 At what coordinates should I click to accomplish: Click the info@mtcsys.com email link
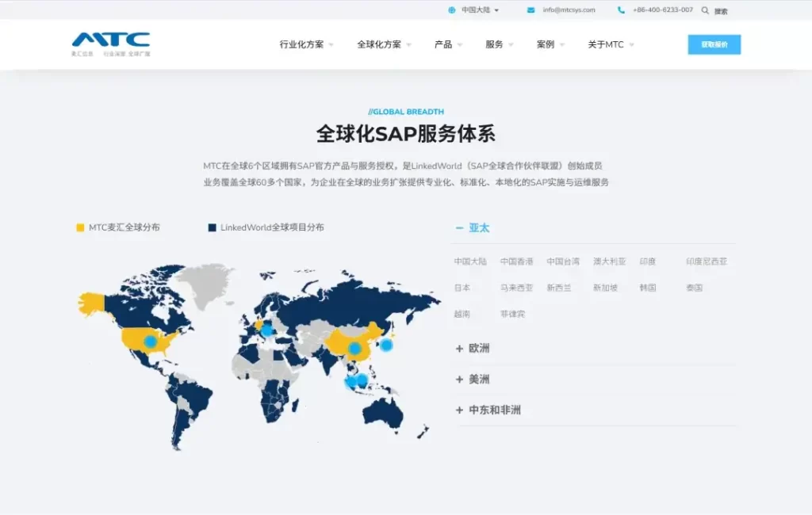coord(568,10)
